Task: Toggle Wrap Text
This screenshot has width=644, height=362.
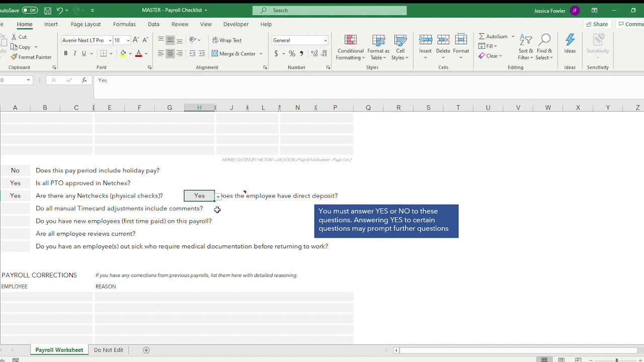Action: click(227, 40)
